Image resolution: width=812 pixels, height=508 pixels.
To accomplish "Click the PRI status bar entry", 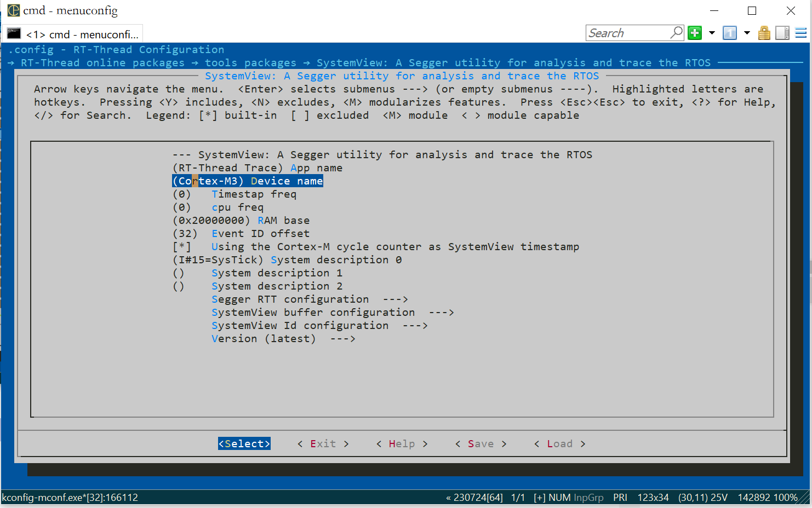I will [620, 498].
